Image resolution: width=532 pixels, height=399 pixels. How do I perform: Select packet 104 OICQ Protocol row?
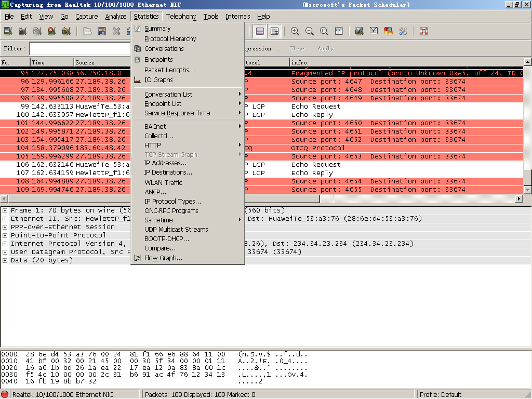click(262, 148)
